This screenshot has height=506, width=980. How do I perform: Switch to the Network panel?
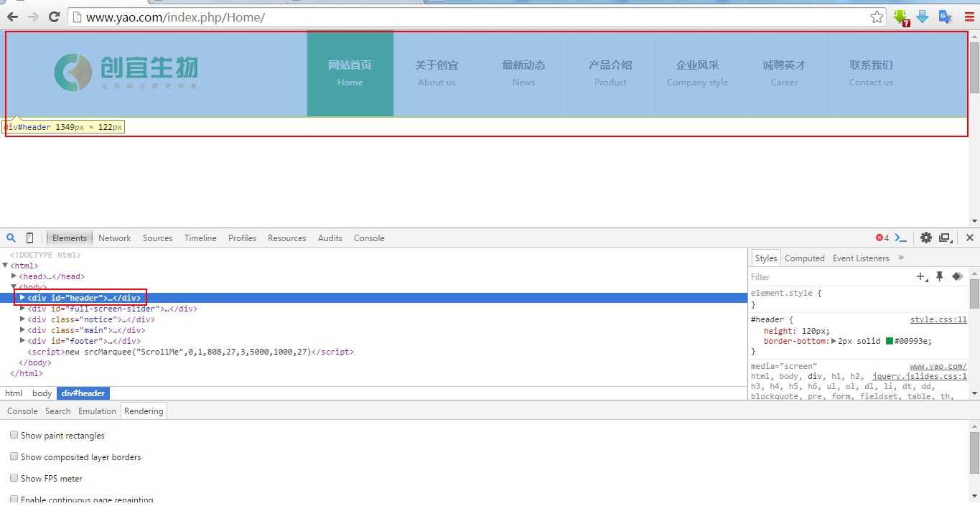(115, 238)
